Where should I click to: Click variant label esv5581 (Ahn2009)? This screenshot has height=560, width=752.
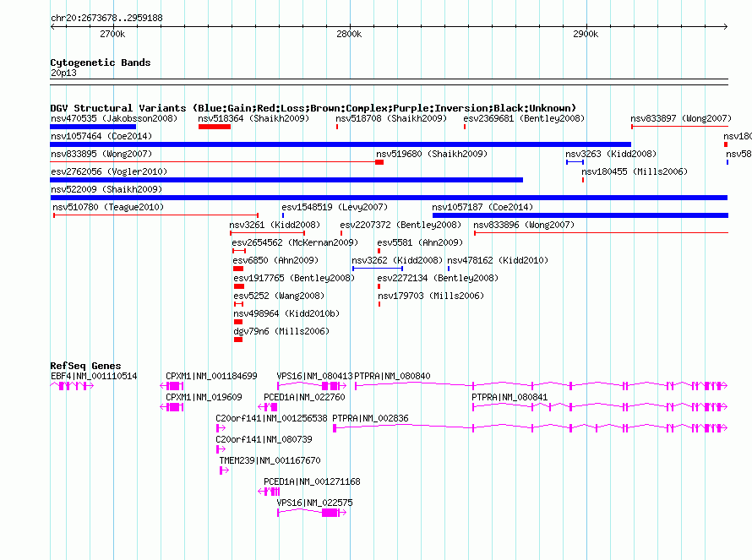(420, 242)
